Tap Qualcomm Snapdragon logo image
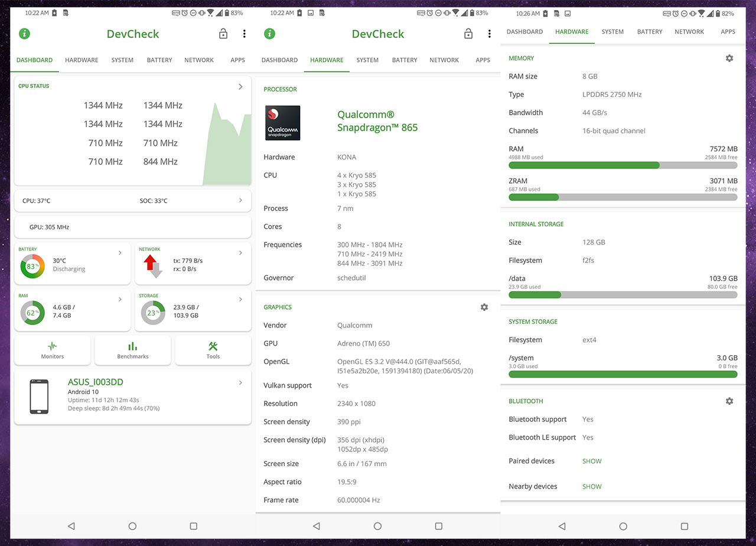This screenshot has height=546, width=756. coord(282,123)
